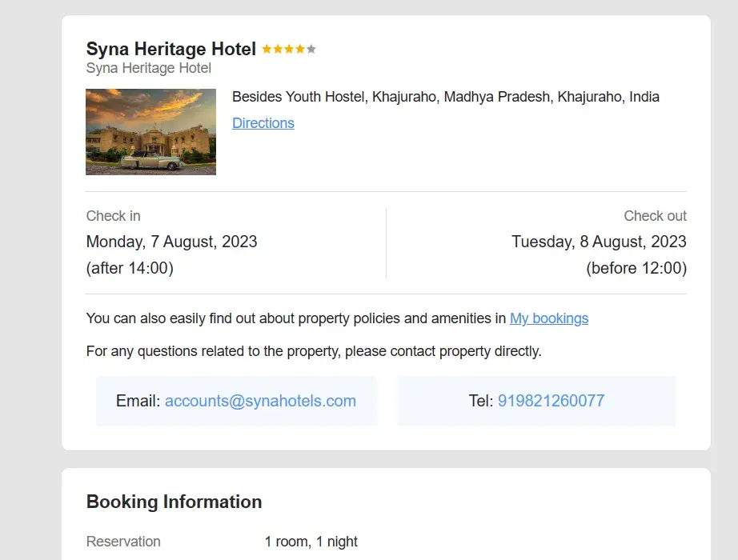Click the Booking Information heading

tap(174, 502)
